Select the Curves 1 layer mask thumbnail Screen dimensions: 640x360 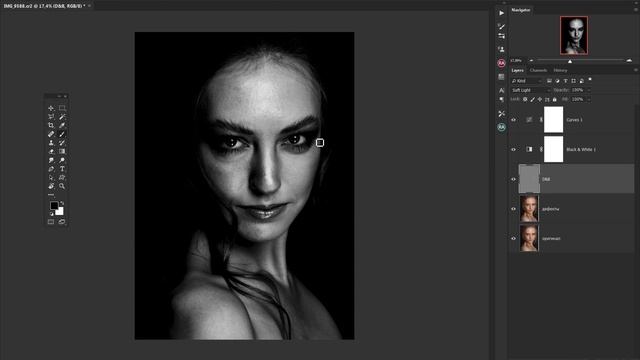pos(553,120)
